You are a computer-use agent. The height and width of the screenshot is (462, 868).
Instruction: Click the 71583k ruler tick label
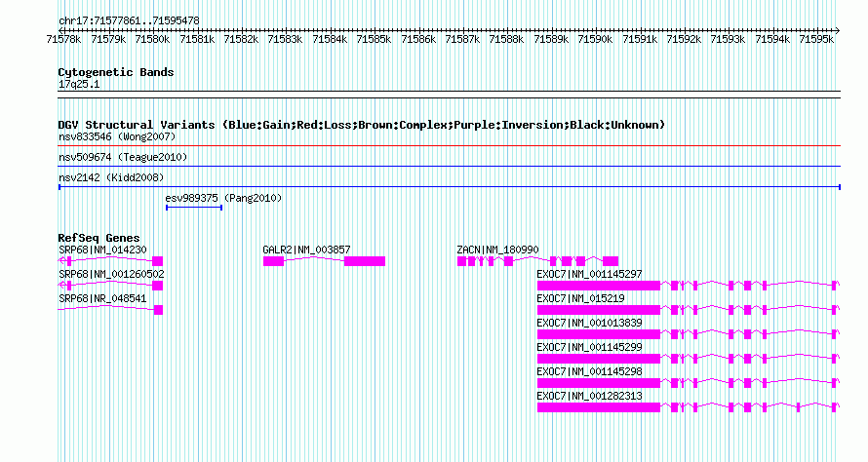click(x=285, y=40)
